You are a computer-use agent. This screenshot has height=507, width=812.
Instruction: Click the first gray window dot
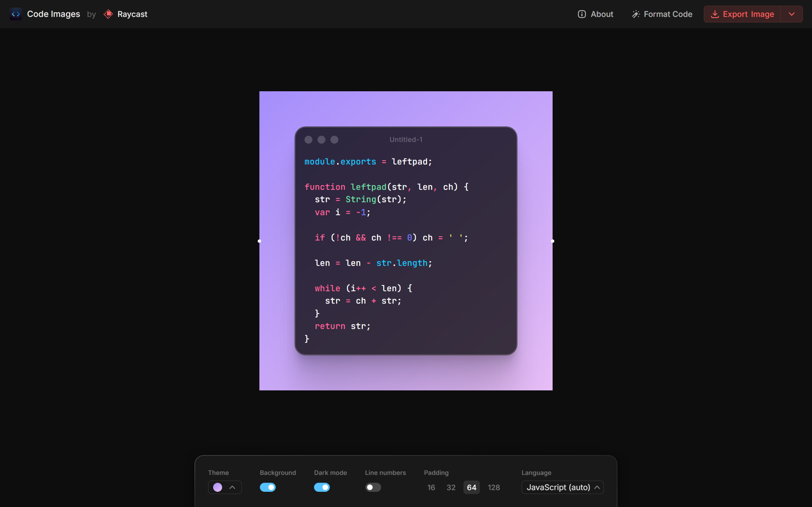click(x=308, y=139)
